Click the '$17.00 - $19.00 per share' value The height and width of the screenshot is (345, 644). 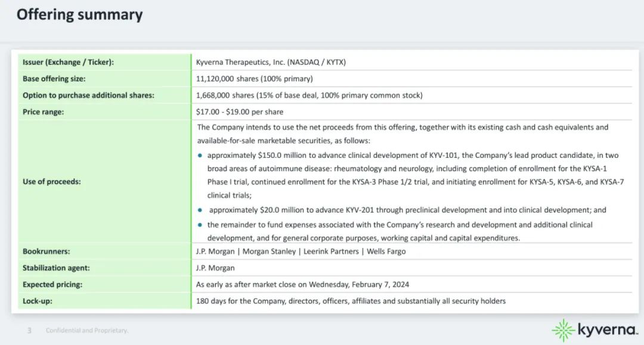240,112
